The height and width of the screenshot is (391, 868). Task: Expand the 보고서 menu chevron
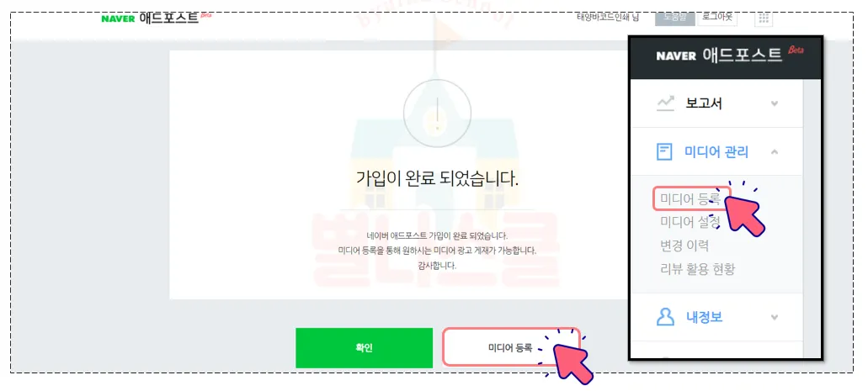pyautogui.click(x=775, y=103)
